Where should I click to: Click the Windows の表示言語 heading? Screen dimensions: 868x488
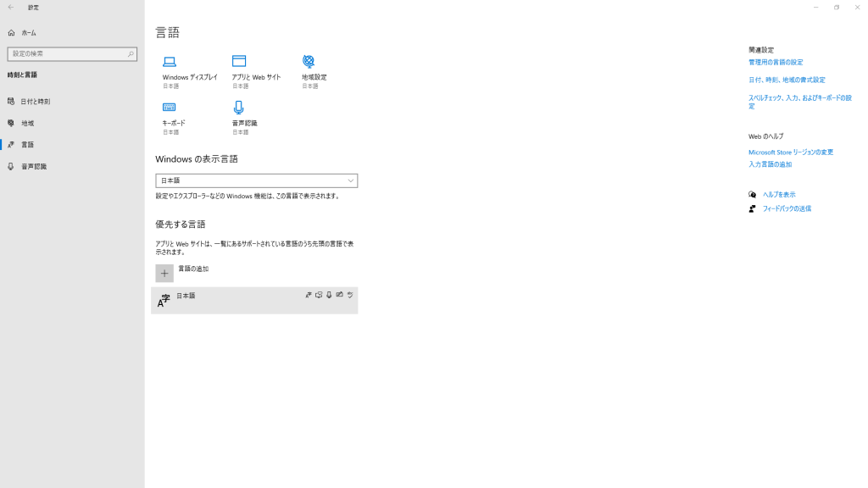point(197,159)
